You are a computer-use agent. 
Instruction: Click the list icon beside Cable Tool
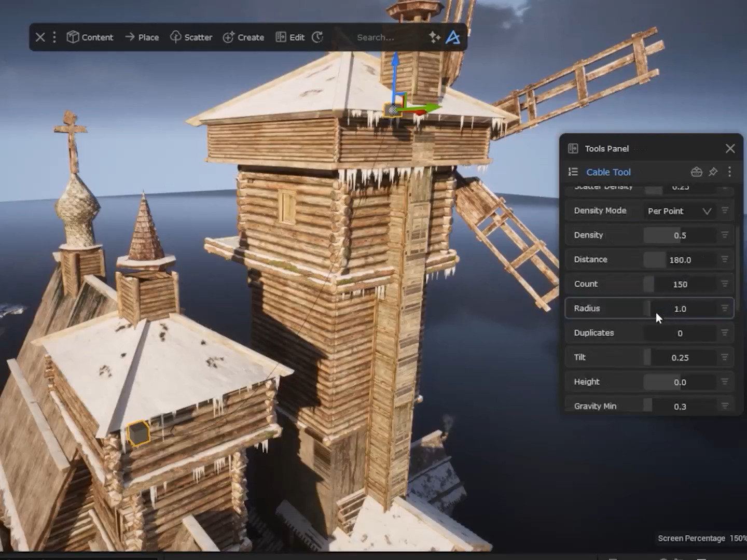[573, 172]
